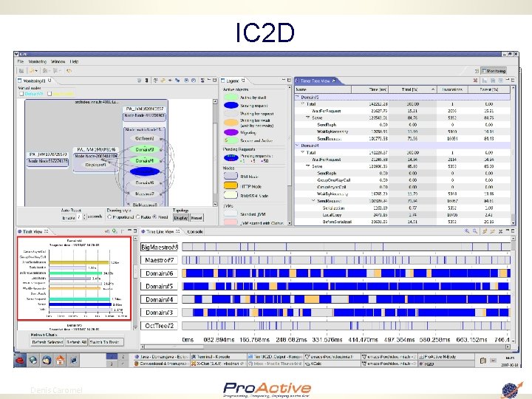532x399 pixels.
Task: Toggle the second yellow virtual node checkbox
Action: [50, 94]
